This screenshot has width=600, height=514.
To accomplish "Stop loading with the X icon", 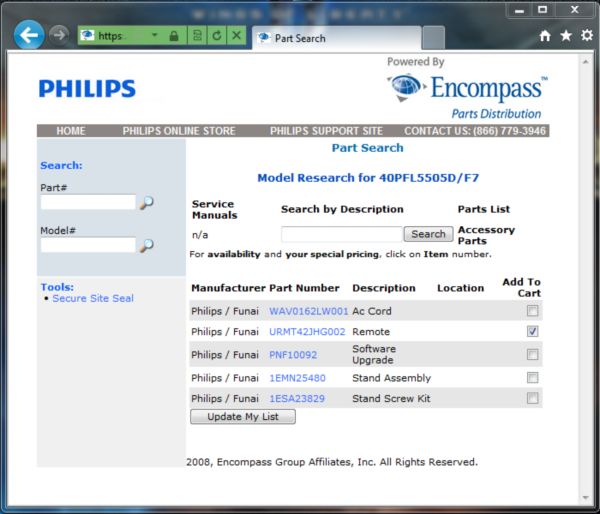I will (x=236, y=36).
